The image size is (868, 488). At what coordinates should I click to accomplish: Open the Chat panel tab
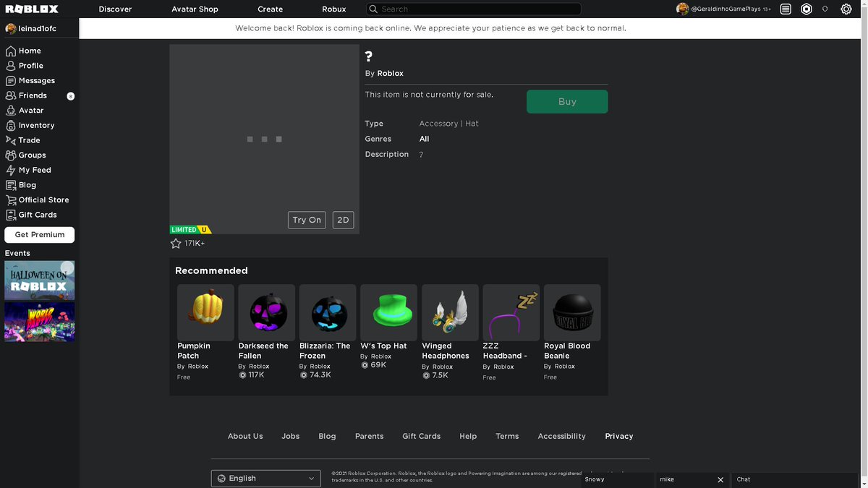[x=796, y=480]
